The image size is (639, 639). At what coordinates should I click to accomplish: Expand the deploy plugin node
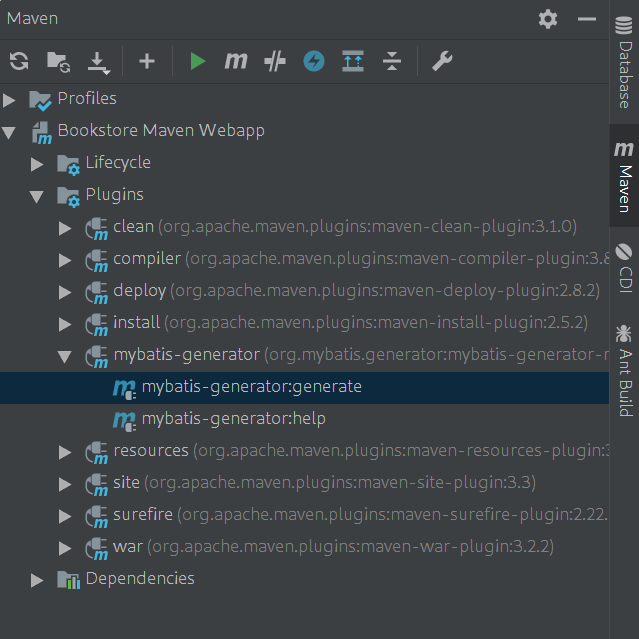pos(65,292)
